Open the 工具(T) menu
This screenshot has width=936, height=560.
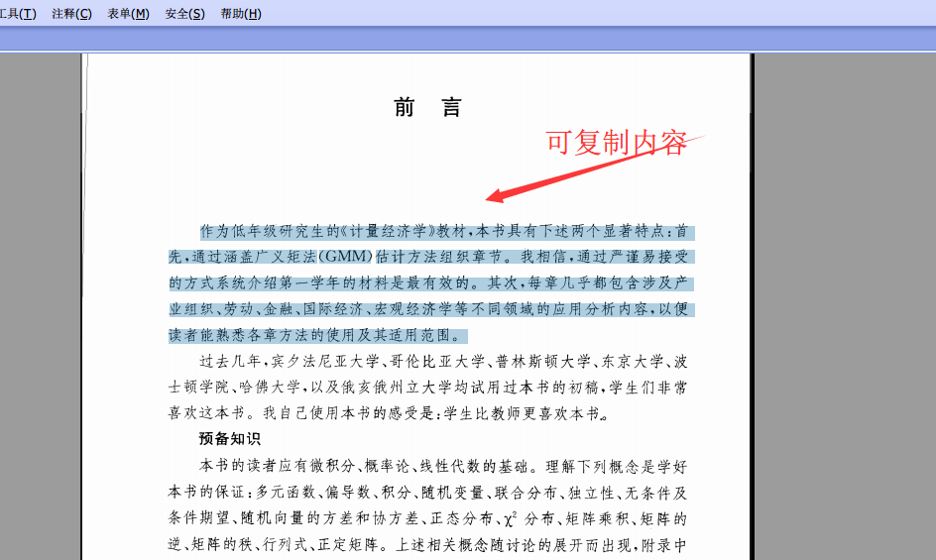coord(18,14)
